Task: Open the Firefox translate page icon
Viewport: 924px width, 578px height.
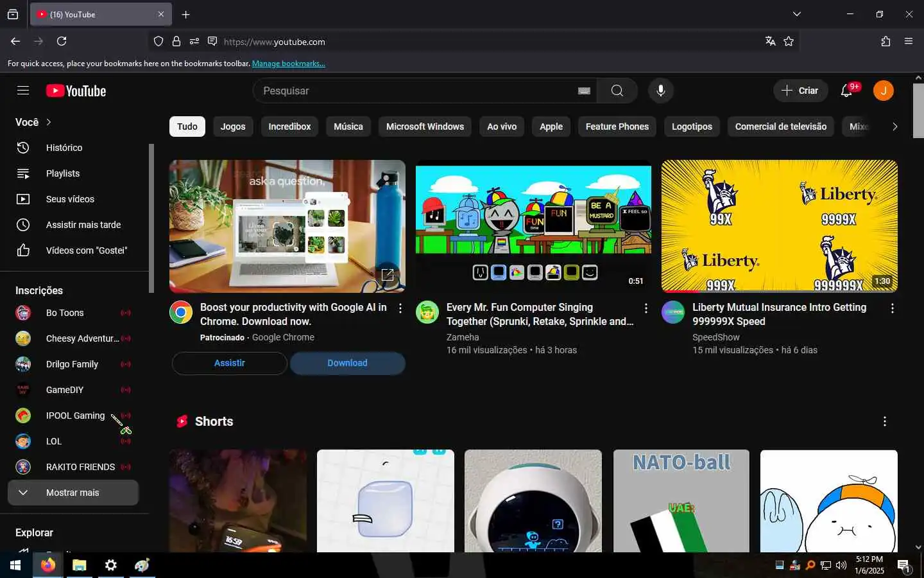Action: pos(770,41)
